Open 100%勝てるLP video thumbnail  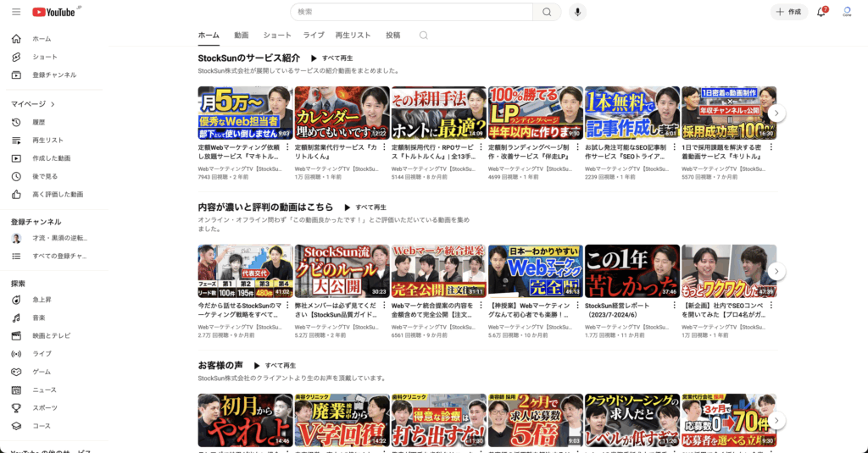[x=536, y=113]
